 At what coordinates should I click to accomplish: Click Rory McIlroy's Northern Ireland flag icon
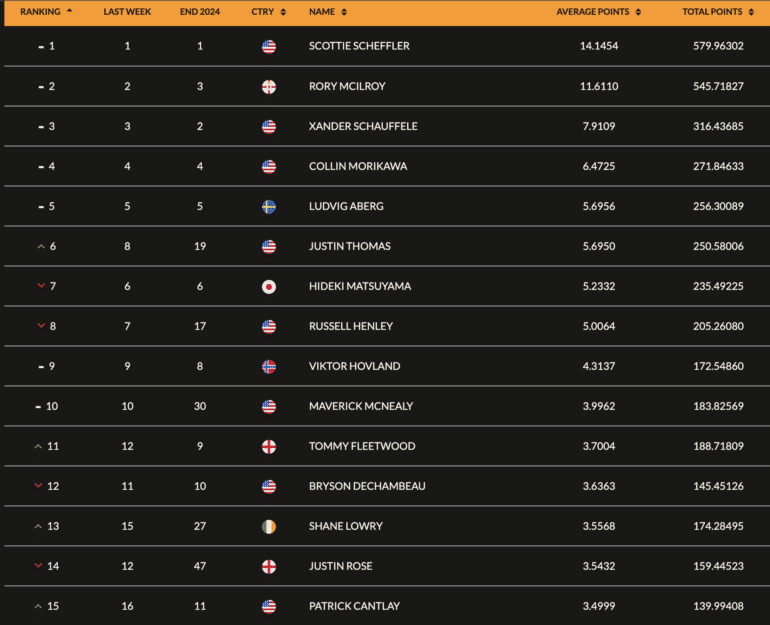pyautogui.click(x=268, y=86)
